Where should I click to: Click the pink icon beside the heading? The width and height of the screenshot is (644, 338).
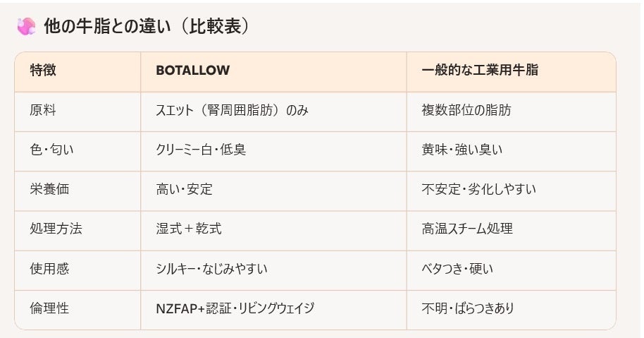26,27
